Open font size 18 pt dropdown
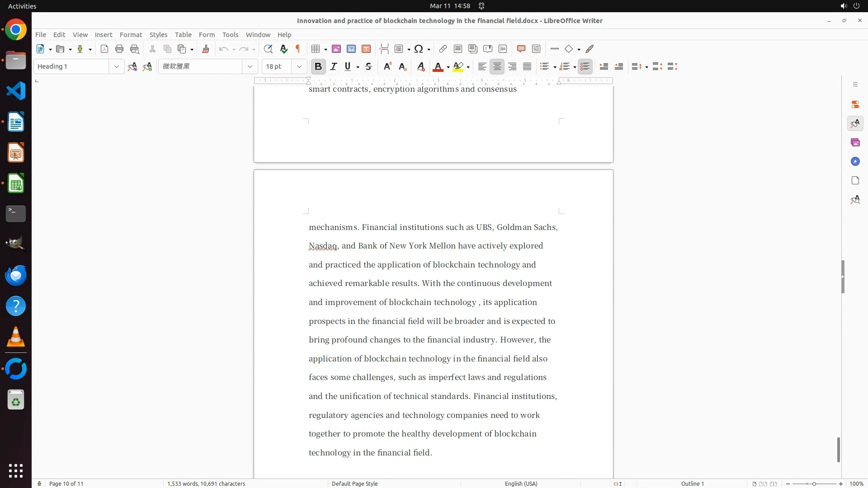This screenshot has height=488, width=868. tap(299, 67)
